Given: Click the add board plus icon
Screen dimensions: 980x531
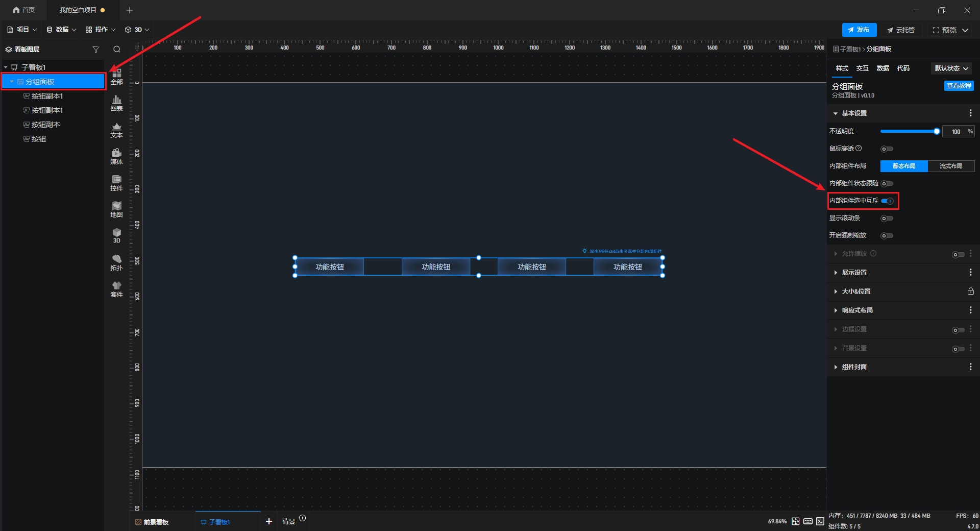Looking at the screenshot, I should click(x=269, y=521).
